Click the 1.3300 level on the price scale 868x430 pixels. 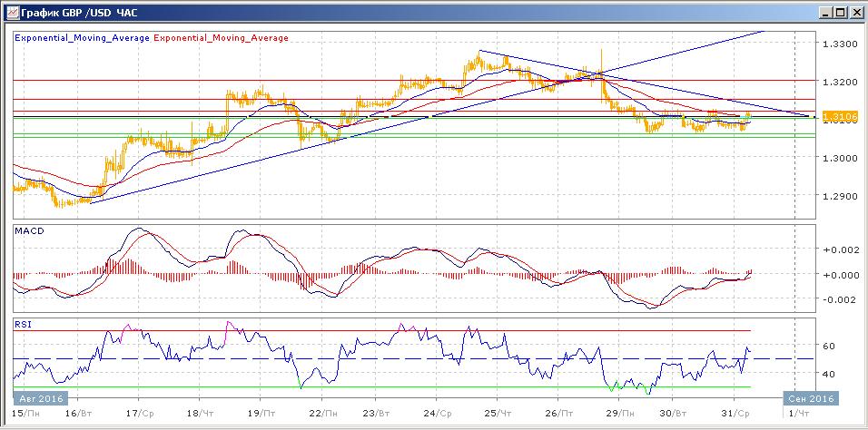(x=838, y=44)
